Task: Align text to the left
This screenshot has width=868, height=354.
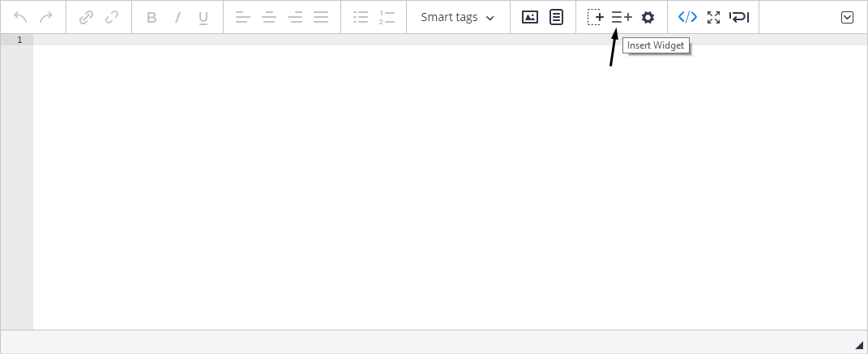Action: click(x=242, y=17)
